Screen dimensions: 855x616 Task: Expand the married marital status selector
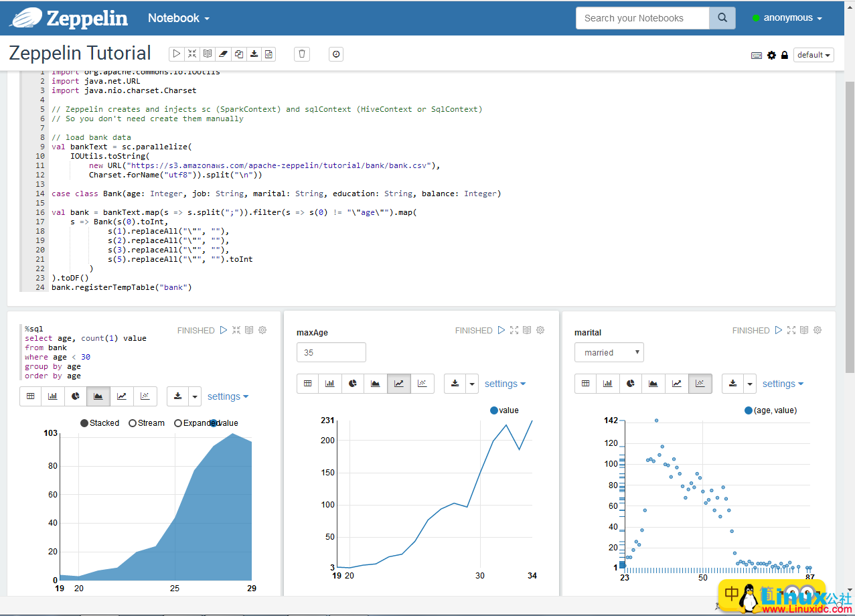(609, 352)
